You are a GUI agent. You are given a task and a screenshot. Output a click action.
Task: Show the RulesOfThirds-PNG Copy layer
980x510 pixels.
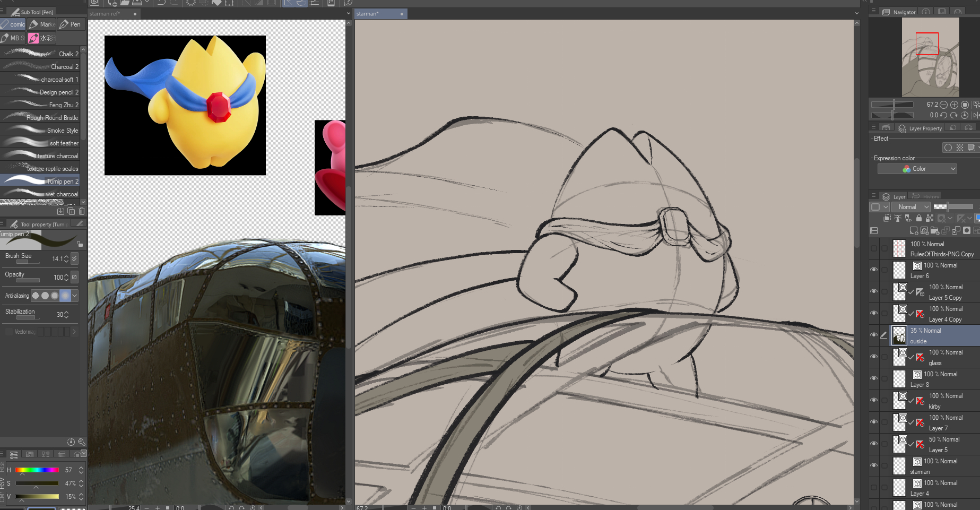[x=874, y=248]
